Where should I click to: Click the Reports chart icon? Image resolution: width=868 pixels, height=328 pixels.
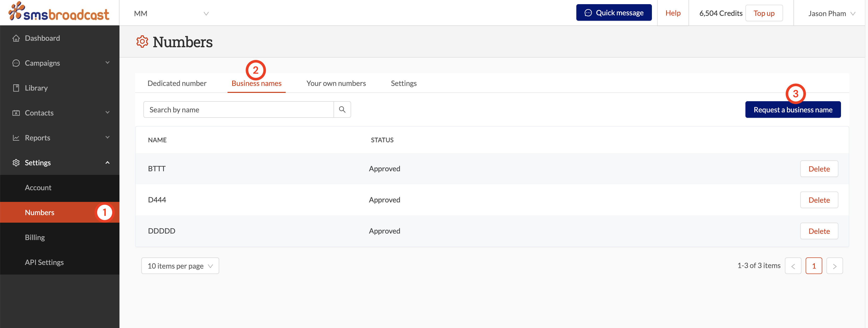click(x=16, y=138)
